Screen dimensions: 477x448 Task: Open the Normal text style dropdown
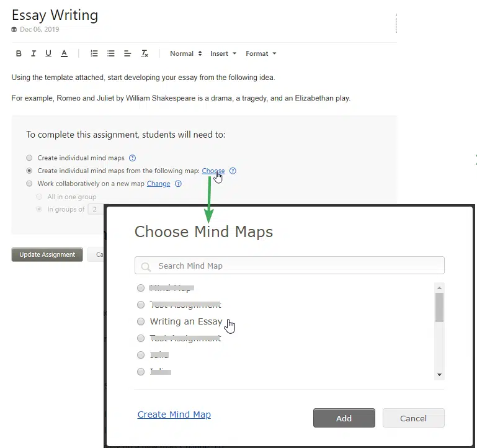pyautogui.click(x=186, y=54)
